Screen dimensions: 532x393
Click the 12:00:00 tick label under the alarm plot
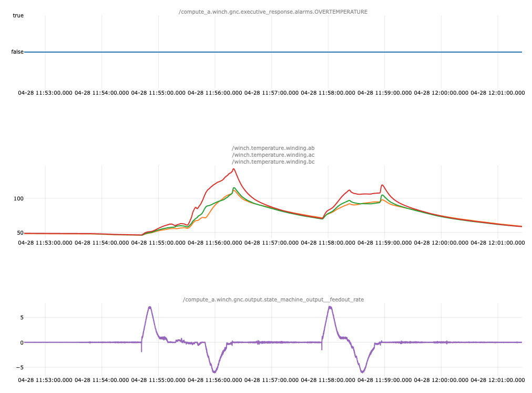441,93
